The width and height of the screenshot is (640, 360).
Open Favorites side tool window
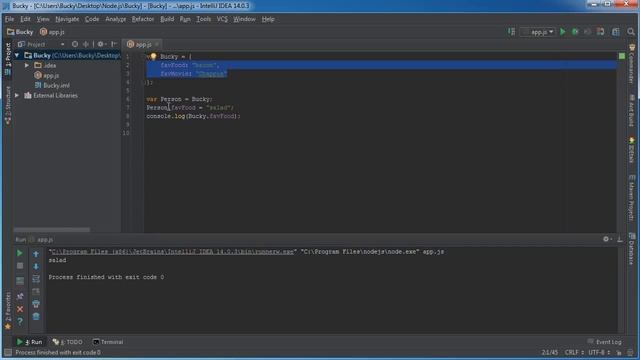point(8,311)
